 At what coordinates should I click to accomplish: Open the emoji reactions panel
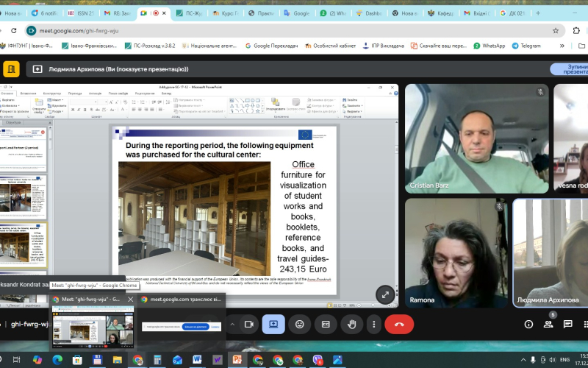(x=299, y=324)
